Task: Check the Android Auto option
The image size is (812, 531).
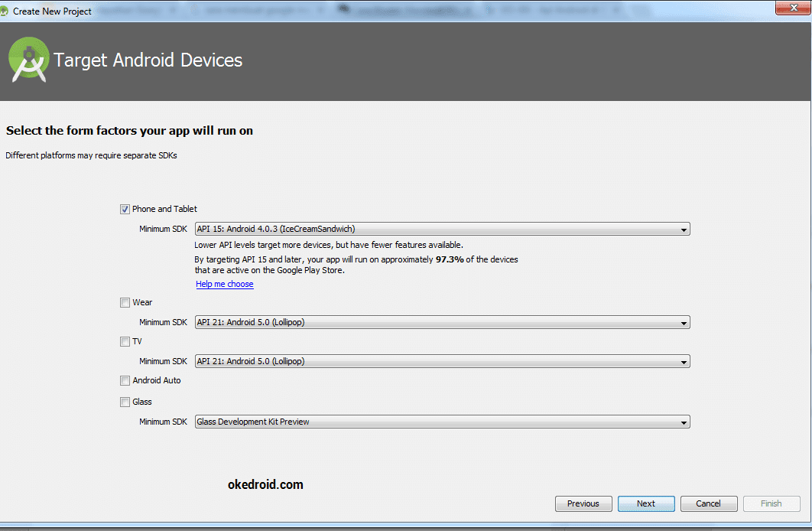Action: point(125,381)
